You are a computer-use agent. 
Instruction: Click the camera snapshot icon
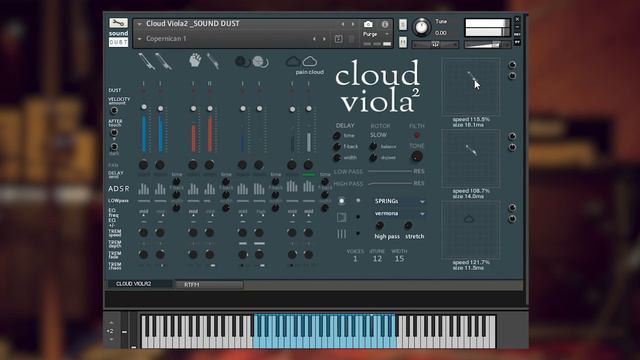(368, 24)
